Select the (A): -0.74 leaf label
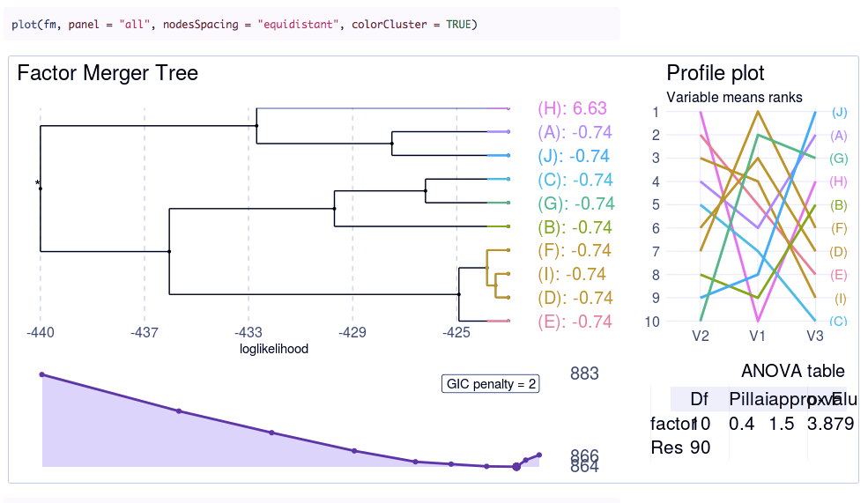 coord(574,133)
